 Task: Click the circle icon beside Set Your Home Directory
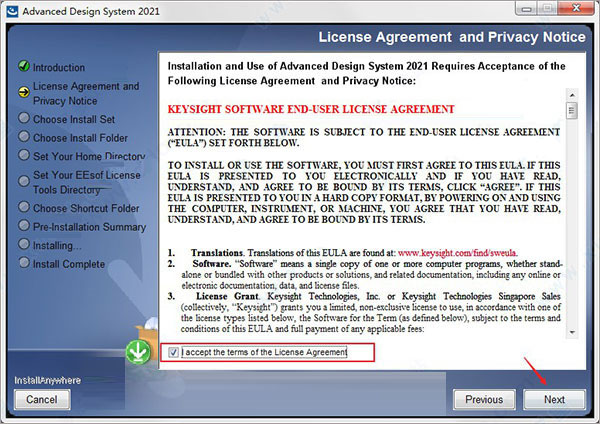tap(24, 155)
